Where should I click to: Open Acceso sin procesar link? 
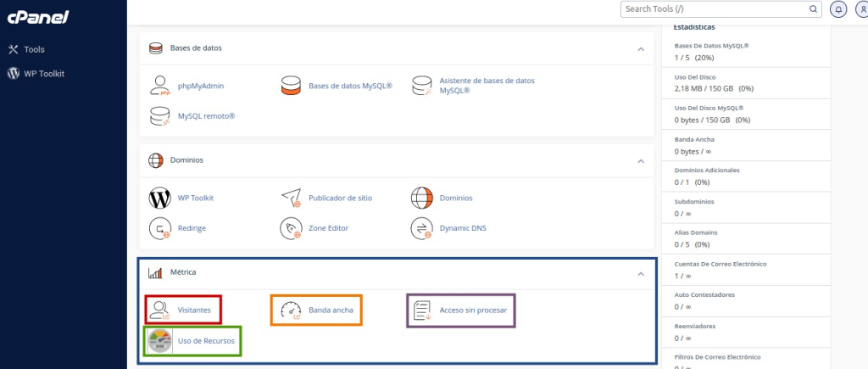point(472,310)
